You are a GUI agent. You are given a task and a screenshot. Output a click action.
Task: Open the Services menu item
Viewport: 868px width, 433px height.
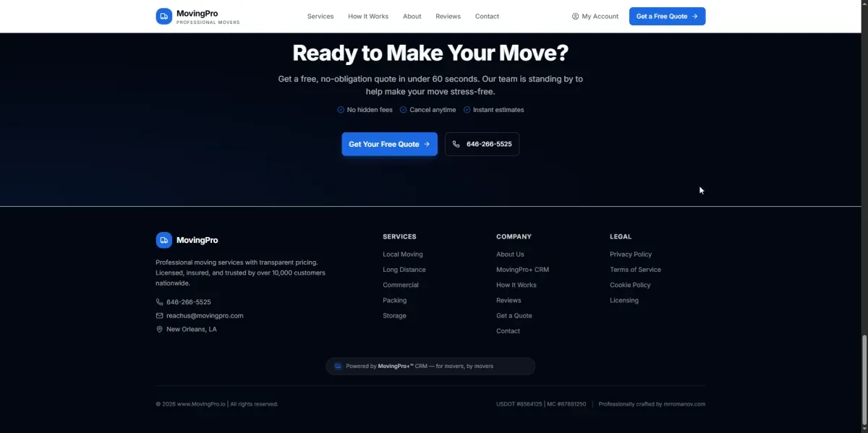coord(320,16)
